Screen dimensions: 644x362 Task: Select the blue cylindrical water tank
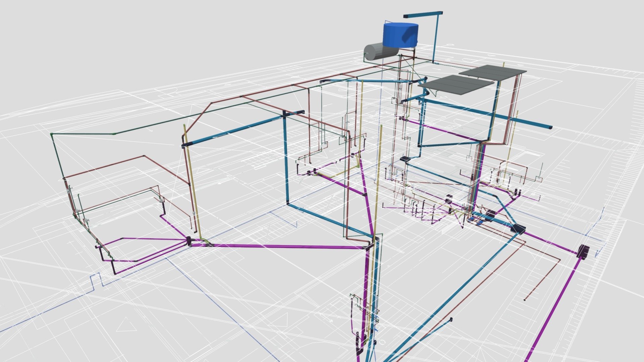pyautogui.click(x=401, y=35)
